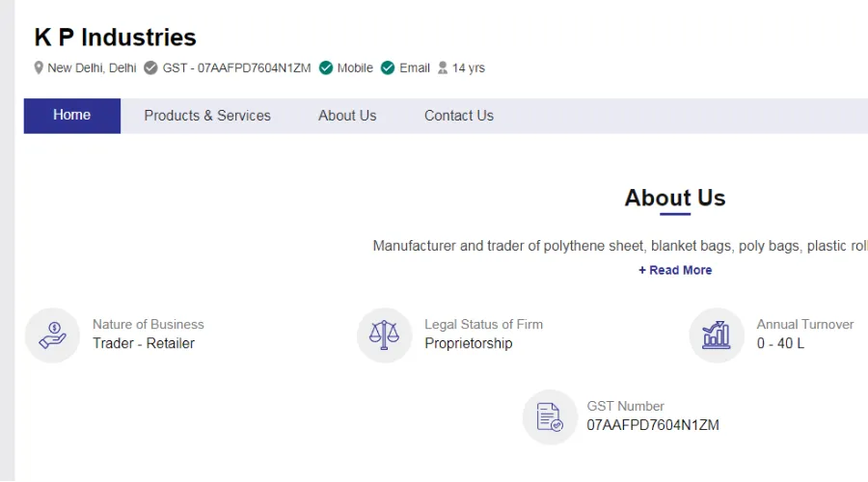Expand description with Read More
Viewport: 868px width, 482px height.
point(675,270)
